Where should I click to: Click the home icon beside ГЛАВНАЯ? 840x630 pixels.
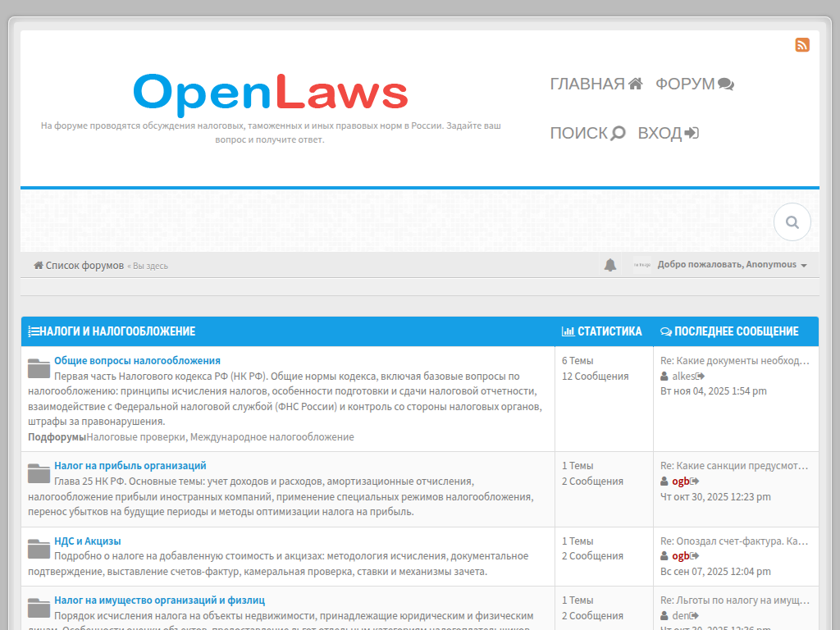point(636,83)
